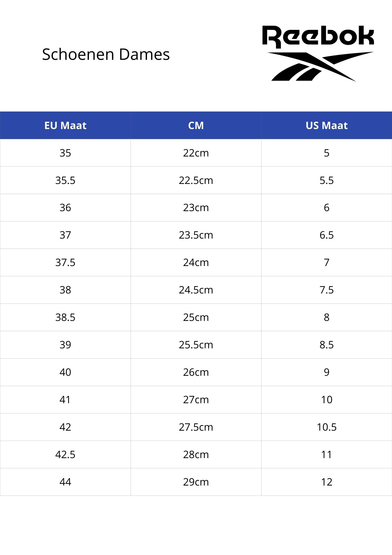
Task: Click EU size 44 cell
Action: (x=65, y=482)
